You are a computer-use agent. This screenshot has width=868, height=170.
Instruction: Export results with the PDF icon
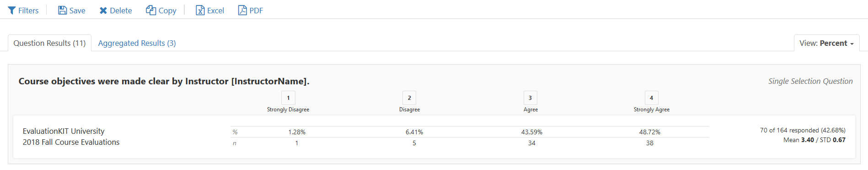[x=242, y=10]
